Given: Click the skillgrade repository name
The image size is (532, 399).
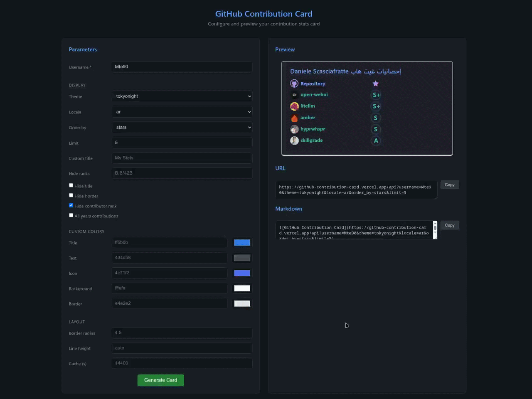Looking at the screenshot, I should click(x=311, y=140).
